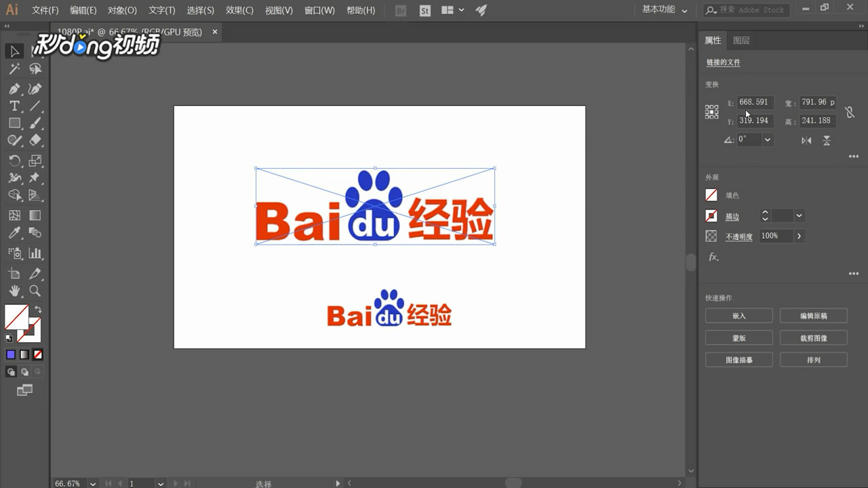Click the 编辑原稿 button
This screenshot has width=868, height=488.
point(814,316)
